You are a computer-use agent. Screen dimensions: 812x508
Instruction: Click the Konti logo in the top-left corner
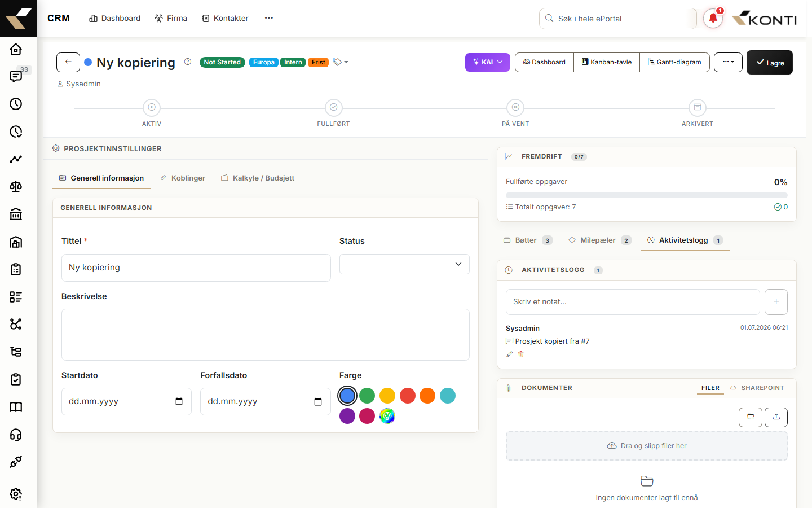[19, 19]
